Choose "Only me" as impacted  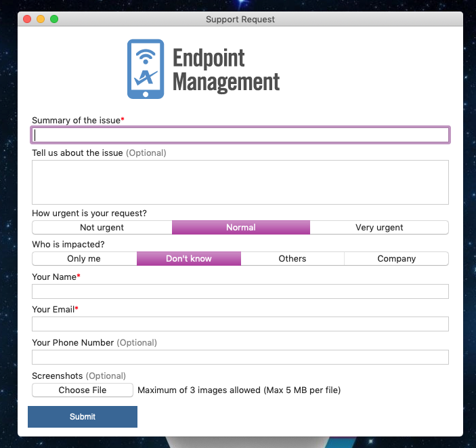coord(84,259)
